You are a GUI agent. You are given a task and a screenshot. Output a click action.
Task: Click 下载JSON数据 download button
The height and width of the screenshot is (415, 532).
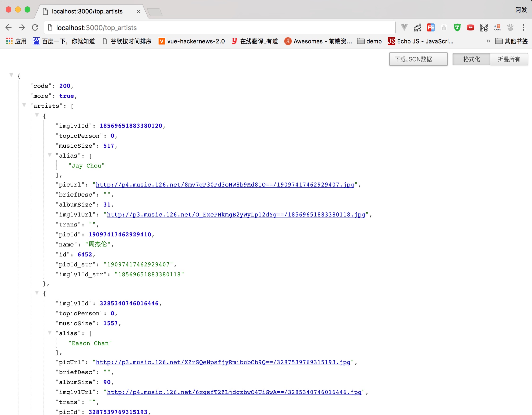coord(418,59)
